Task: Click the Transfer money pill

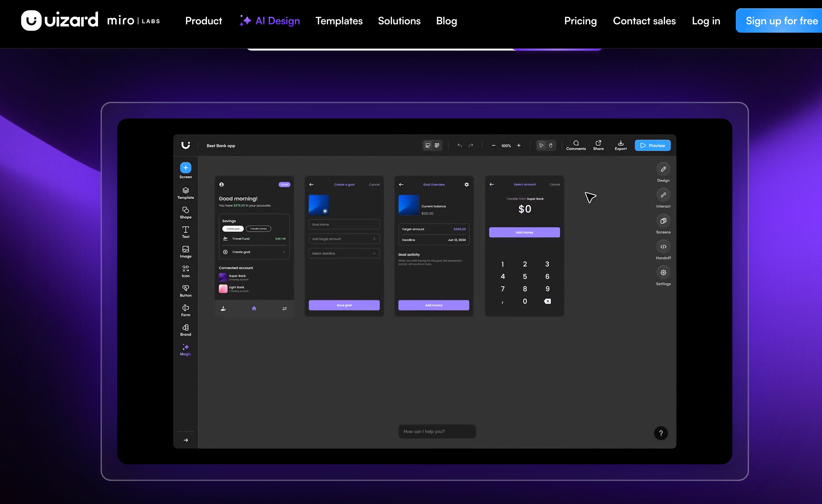Action: pyautogui.click(x=259, y=229)
